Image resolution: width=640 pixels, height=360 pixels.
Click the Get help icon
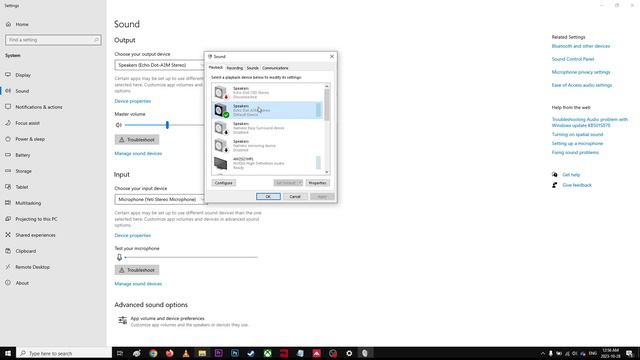[554, 175]
